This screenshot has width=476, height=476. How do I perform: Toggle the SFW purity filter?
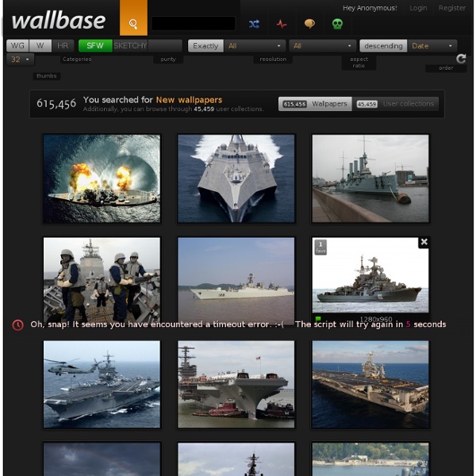[x=95, y=46]
